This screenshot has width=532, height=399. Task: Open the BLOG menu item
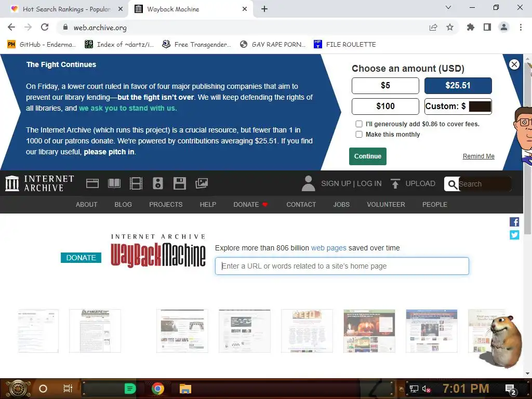pos(123,205)
